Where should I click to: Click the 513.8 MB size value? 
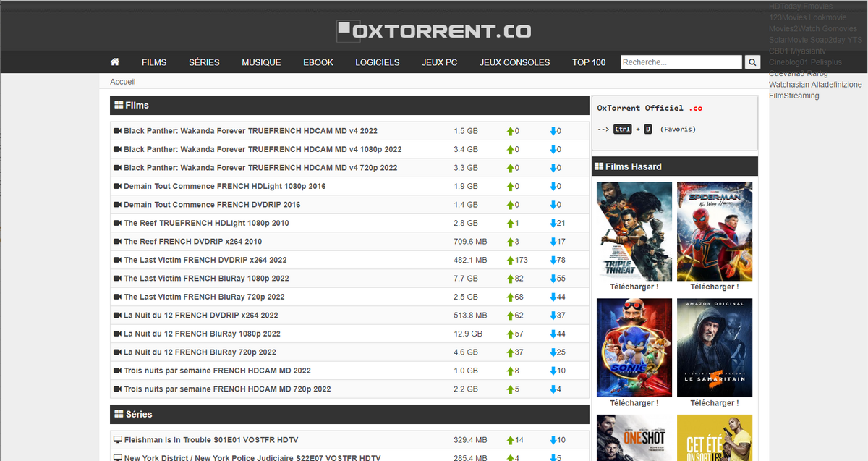(470, 316)
